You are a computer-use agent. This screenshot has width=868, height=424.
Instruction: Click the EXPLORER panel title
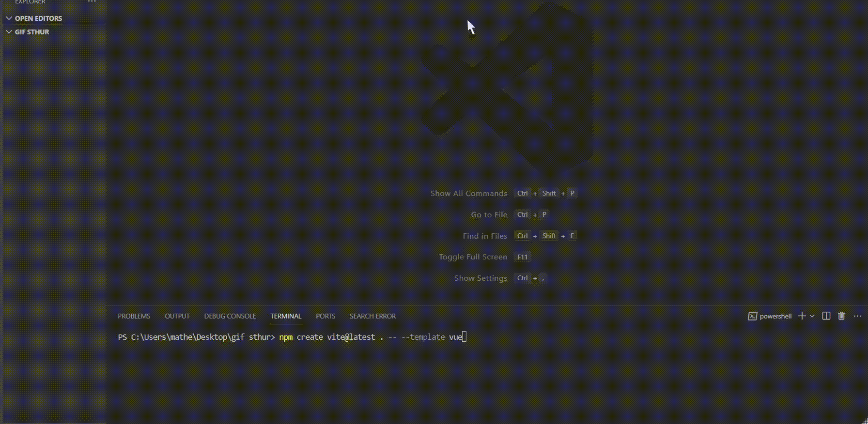30,2
